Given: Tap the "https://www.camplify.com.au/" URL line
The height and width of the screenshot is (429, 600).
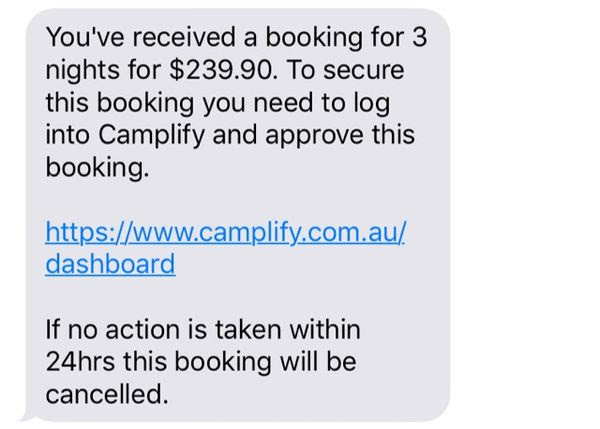Looking at the screenshot, I should tap(225, 232).
